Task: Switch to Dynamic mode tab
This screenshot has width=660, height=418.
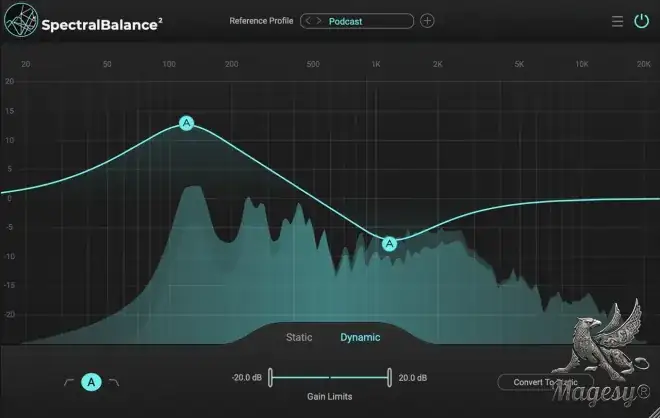Action: tap(360, 337)
